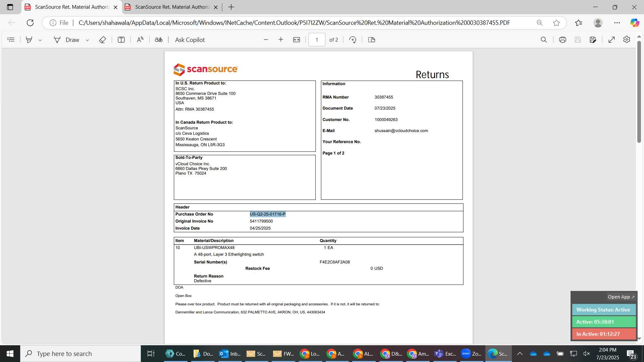Open Outlook Inbox from taskbar
The image size is (644, 362).
click(x=230, y=354)
